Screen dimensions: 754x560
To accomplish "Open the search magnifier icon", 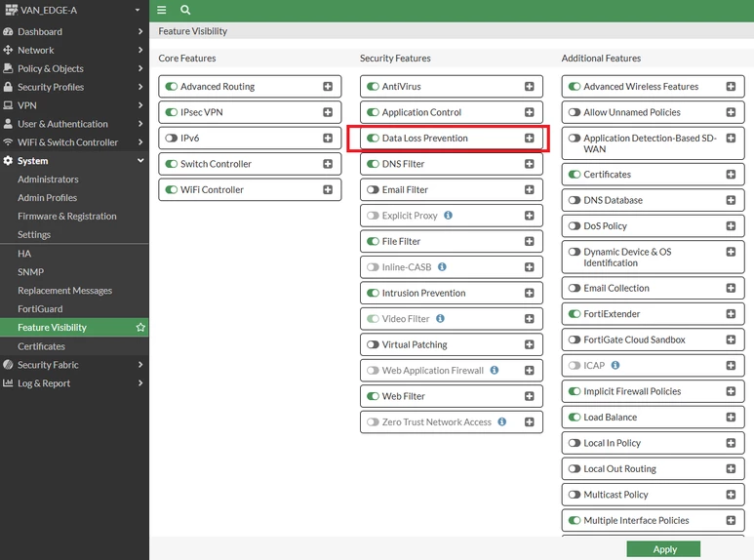I will [x=185, y=10].
